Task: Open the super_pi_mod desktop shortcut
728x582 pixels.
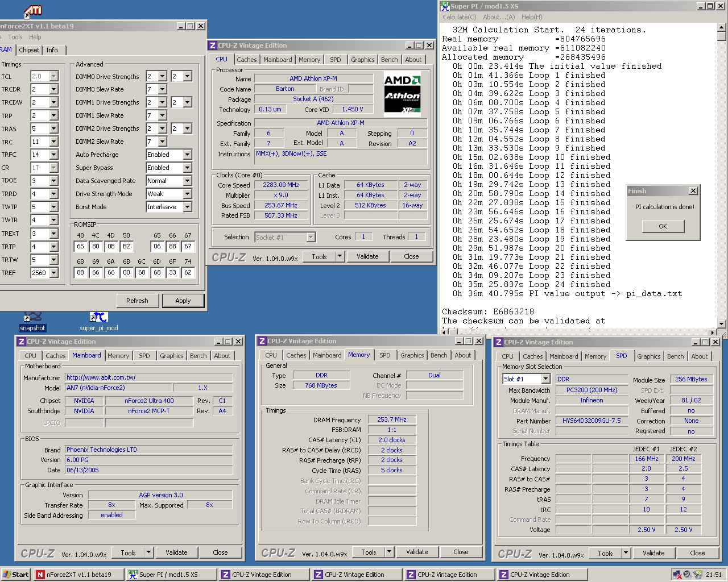Action: click(98, 317)
